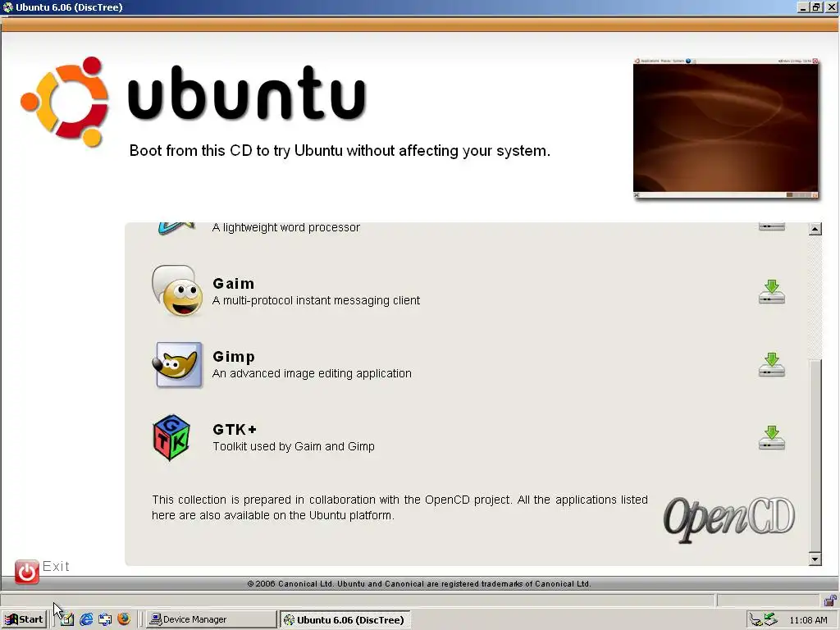Install Gaim using its green download icon
The width and height of the screenshot is (840, 630).
point(771,292)
